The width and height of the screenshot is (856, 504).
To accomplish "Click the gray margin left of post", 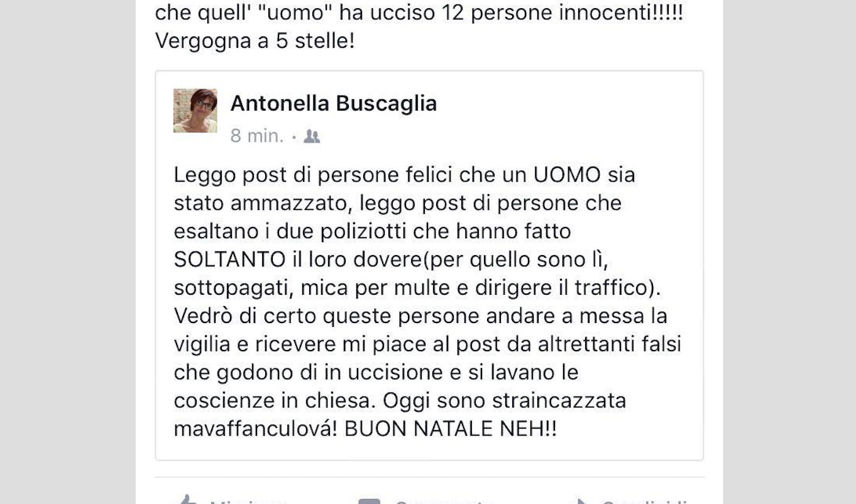I will coord(67,251).
